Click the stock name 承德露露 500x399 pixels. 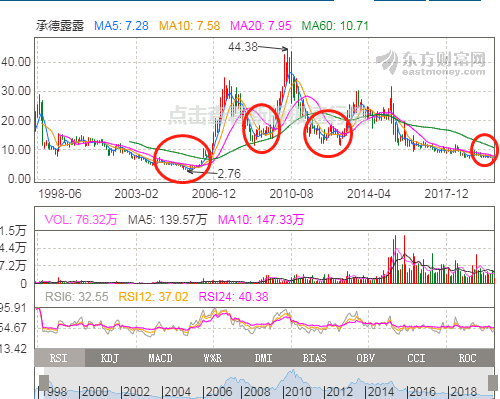(x=60, y=26)
